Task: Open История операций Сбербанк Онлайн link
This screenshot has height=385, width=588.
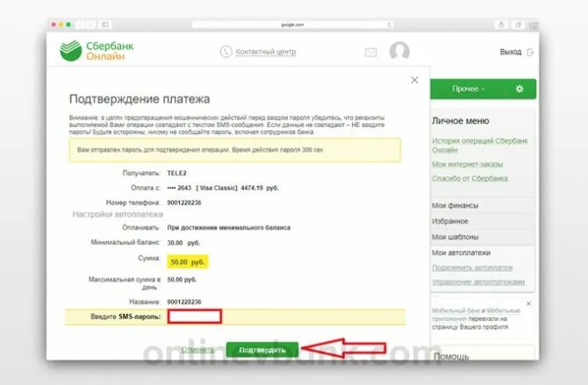Action: 480,145
